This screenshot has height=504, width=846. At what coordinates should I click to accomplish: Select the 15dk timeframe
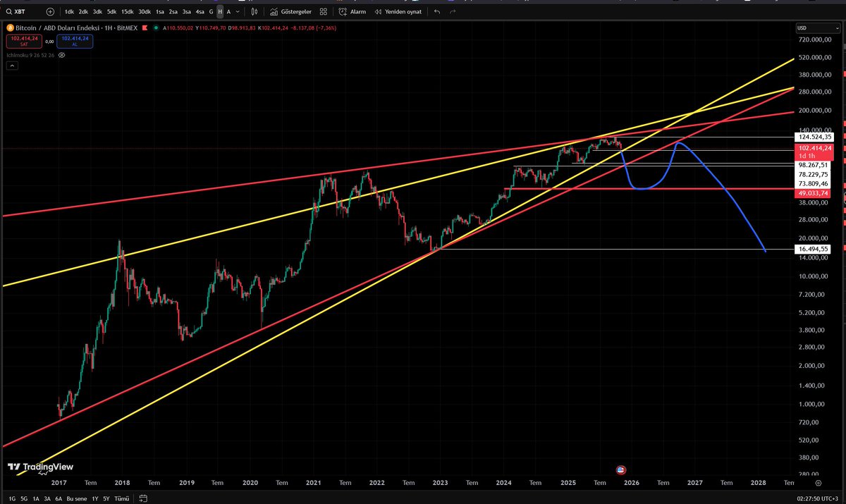127,12
